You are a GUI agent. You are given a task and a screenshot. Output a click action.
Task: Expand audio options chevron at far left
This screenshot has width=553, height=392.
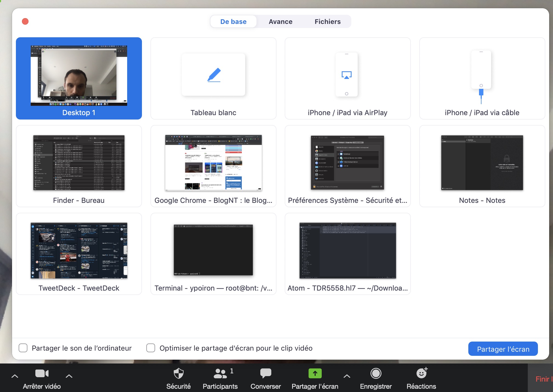tap(15, 376)
